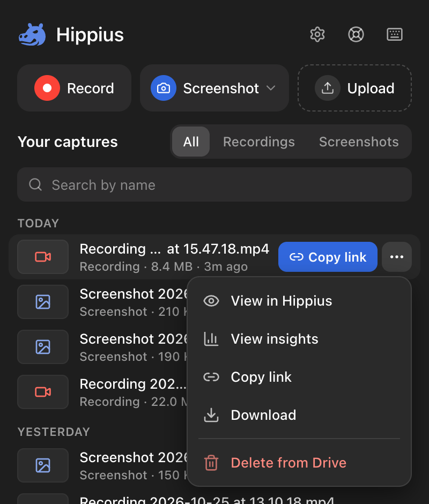Click the eye icon in menu

tap(211, 301)
